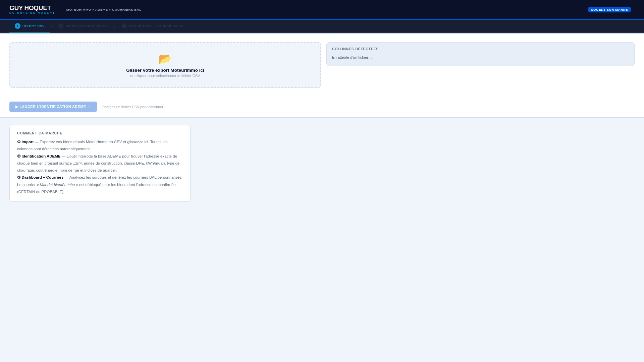
Task: Select the step 1 number badge
Action: point(17,26)
